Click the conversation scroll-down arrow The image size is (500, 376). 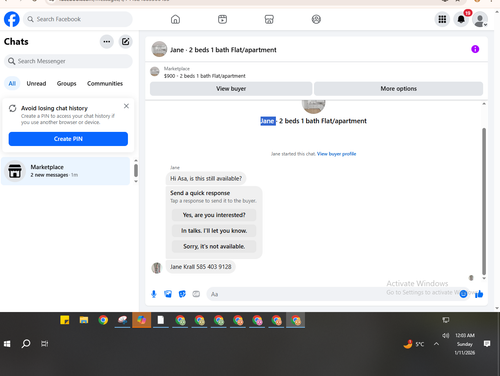pyautogui.click(x=484, y=278)
